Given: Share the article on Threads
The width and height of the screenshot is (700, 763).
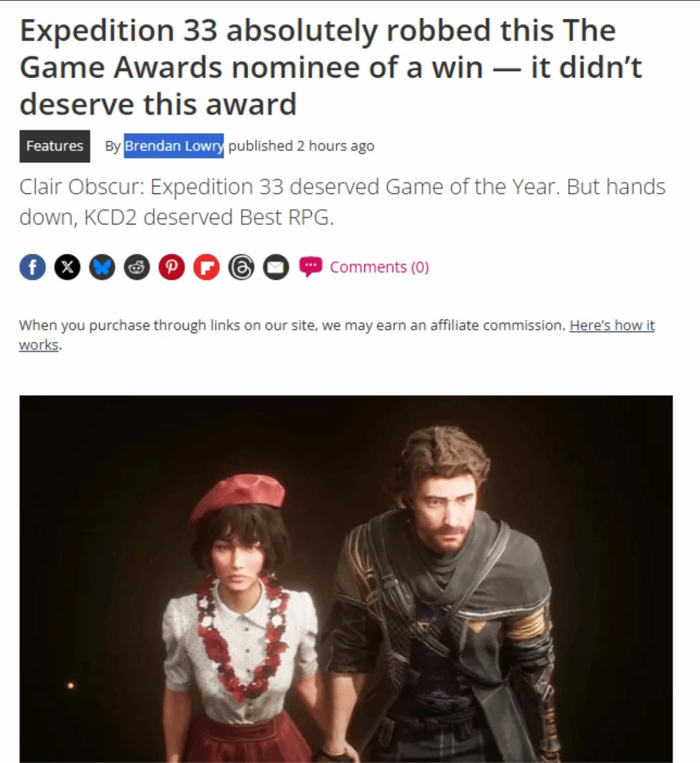Looking at the screenshot, I should [x=241, y=267].
